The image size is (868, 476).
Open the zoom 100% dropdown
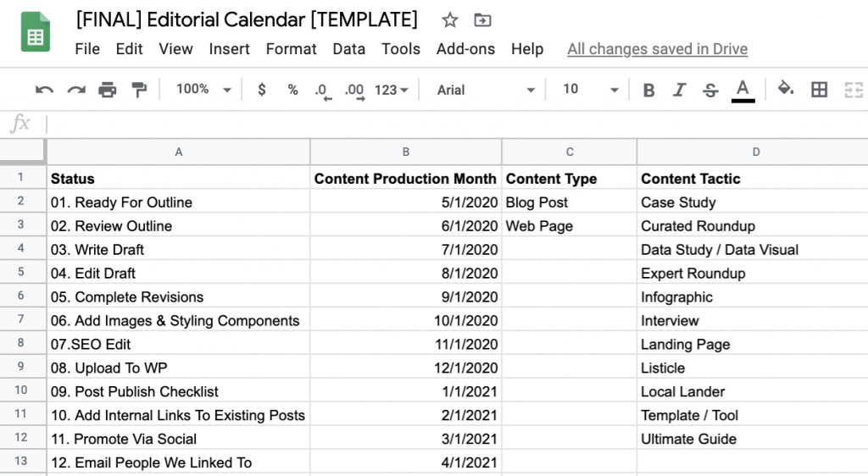click(x=203, y=90)
